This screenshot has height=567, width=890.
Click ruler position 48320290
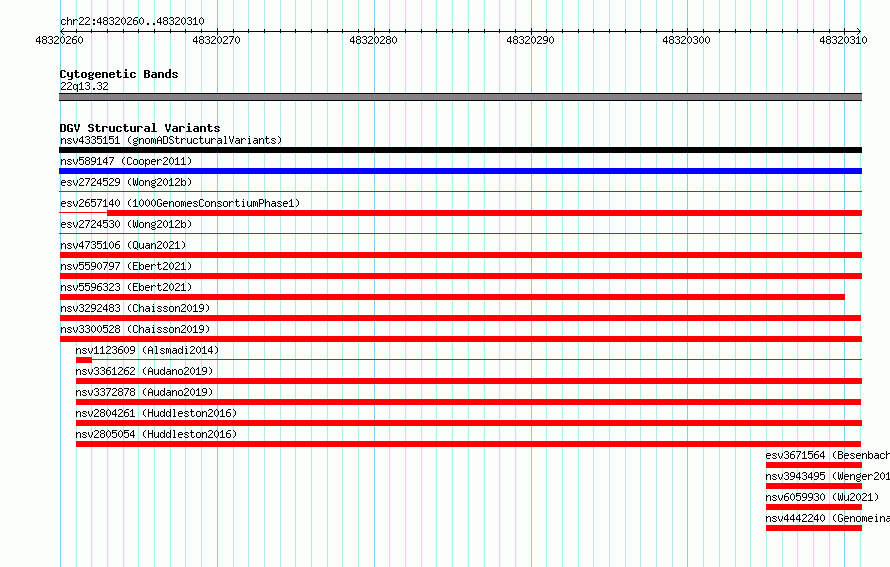pos(530,40)
